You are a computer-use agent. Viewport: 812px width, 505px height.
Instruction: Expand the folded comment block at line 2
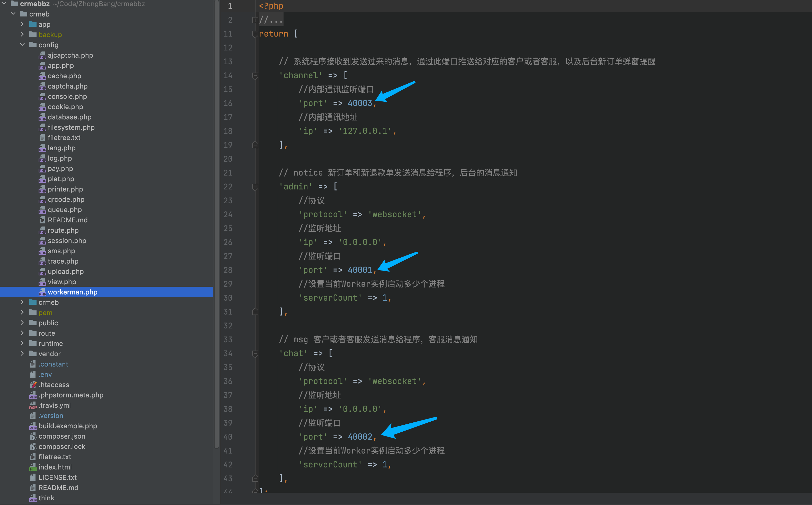[x=255, y=20]
